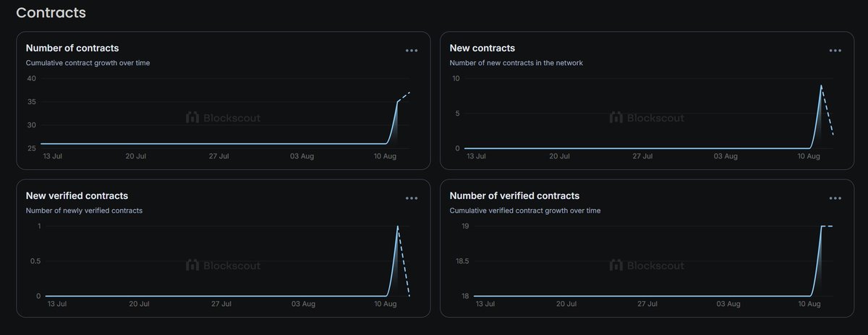Select 'Cumulative verified contract growth over time' text

(525, 211)
